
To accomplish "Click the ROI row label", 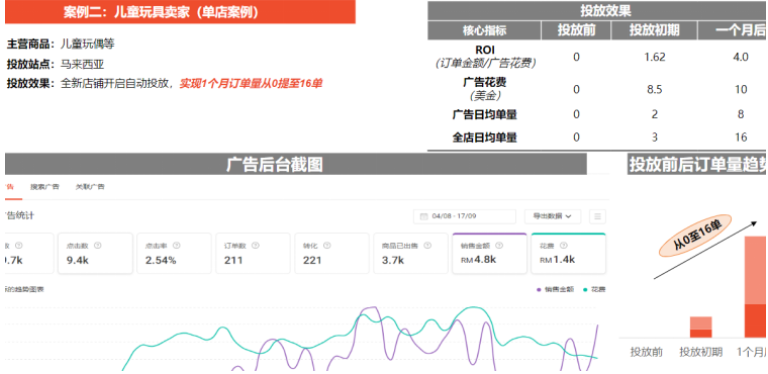I will click(x=484, y=57).
